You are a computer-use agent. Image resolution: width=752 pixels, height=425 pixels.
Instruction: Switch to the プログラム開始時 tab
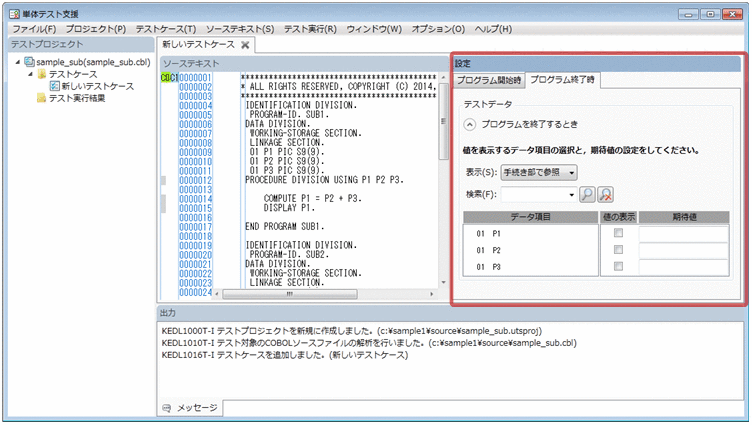click(x=489, y=80)
